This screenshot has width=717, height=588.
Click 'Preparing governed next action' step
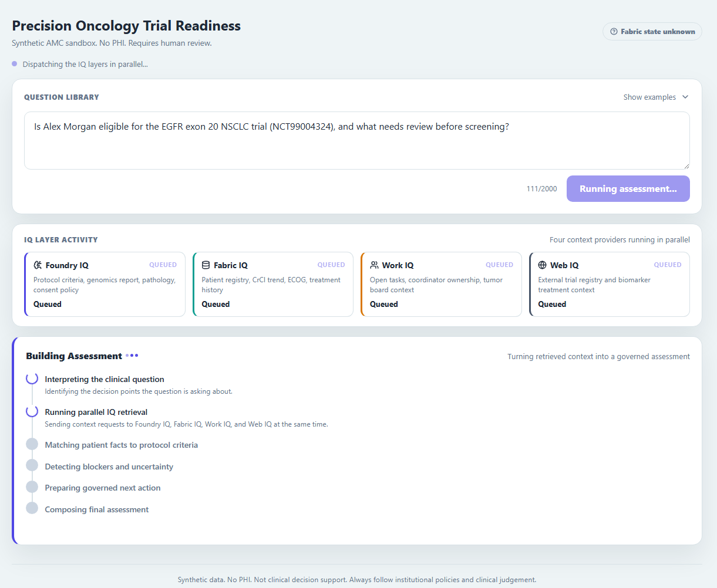(103, 488)
